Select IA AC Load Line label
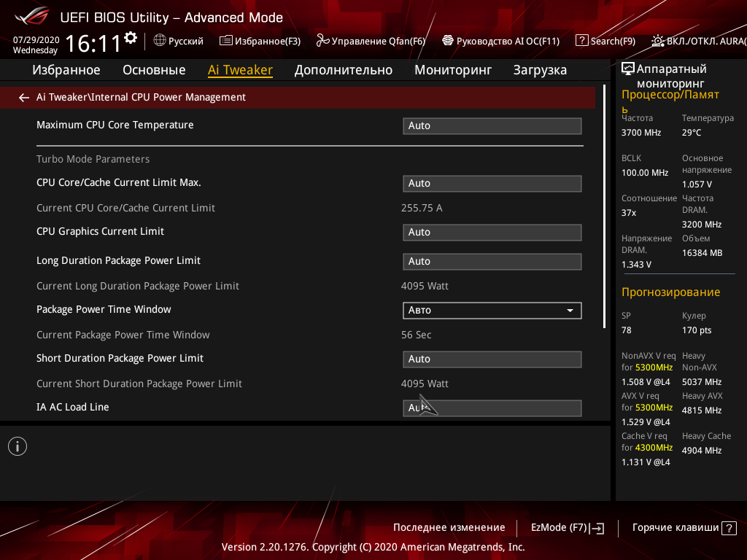The image size is (747, 560). [72, 407]
